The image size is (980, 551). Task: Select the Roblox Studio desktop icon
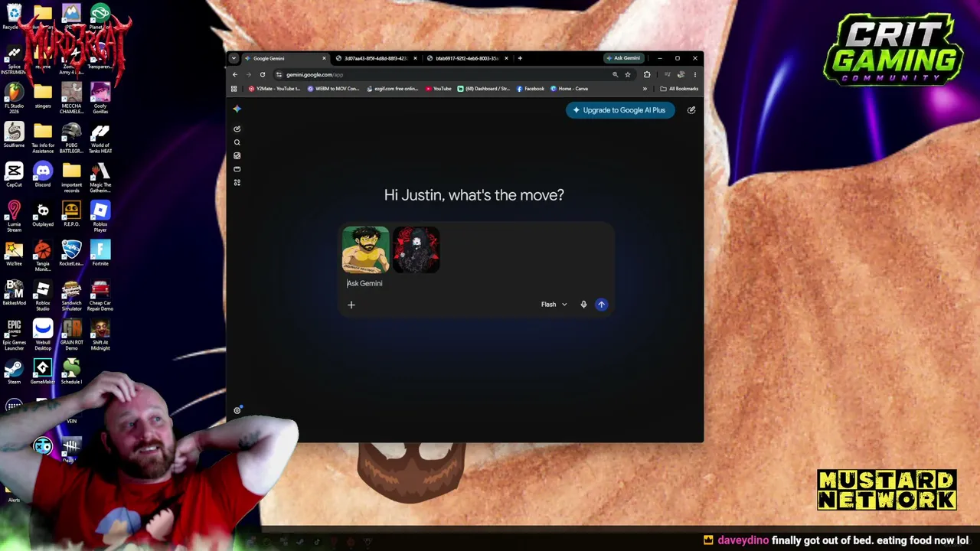(43, 296)
